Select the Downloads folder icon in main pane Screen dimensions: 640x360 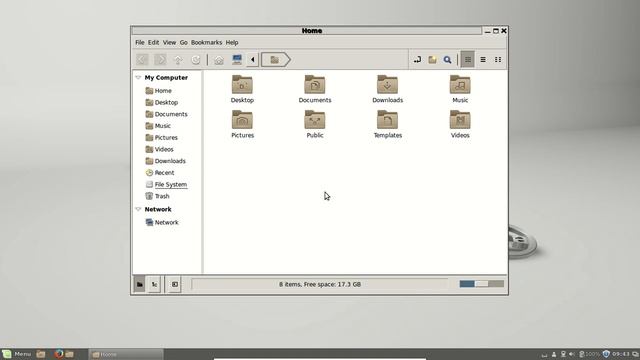coord(387,84)
